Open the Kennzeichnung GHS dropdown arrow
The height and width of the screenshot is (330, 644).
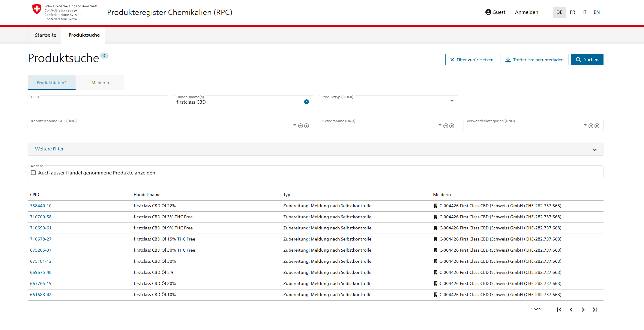[x=295, y=125]
